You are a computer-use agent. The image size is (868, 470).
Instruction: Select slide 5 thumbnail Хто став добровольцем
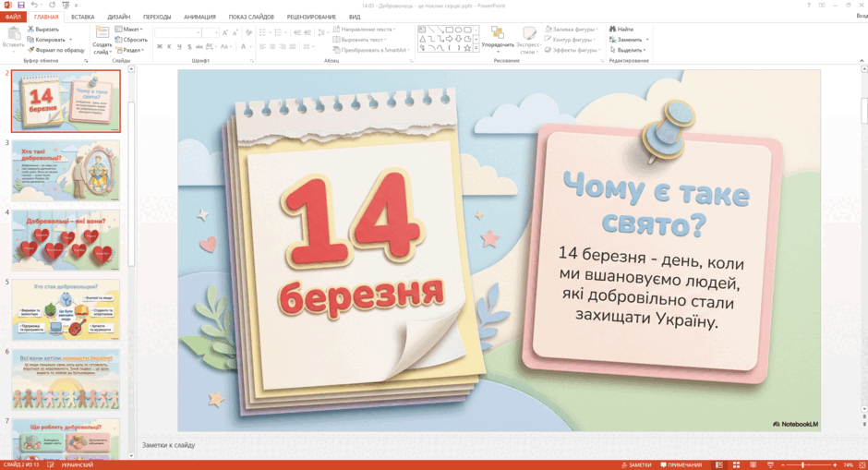tap(66, 309)
